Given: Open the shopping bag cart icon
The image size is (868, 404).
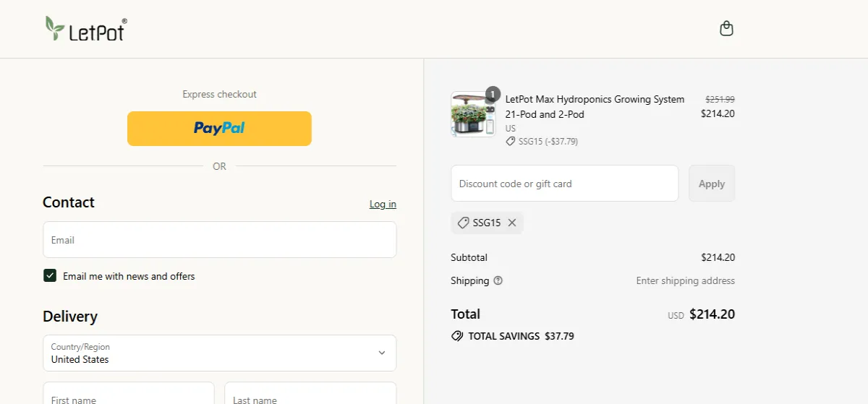Looking at the screenshot, I should pyautogui.click(x=727, y=29).
